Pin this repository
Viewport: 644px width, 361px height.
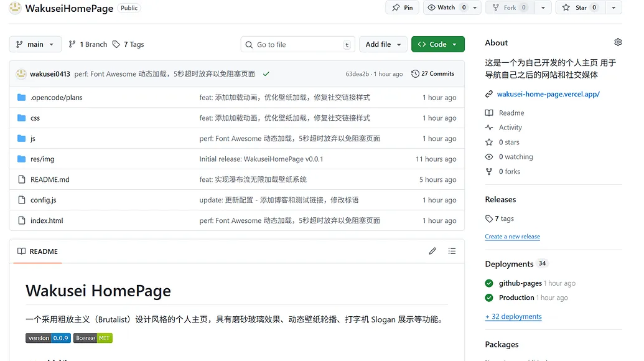[402, 7]
